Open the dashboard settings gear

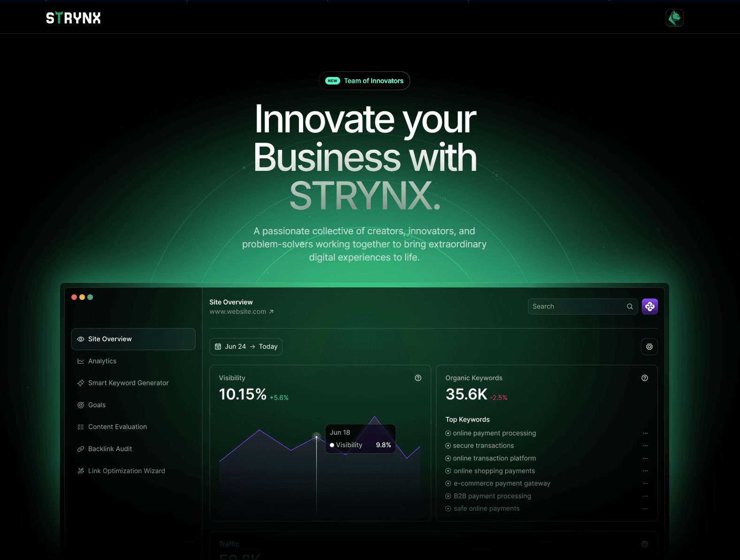tap(649, 346)
